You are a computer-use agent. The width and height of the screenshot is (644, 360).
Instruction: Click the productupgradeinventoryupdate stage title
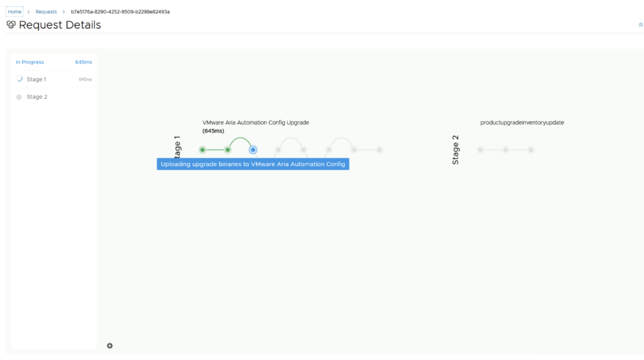(522, 123)
